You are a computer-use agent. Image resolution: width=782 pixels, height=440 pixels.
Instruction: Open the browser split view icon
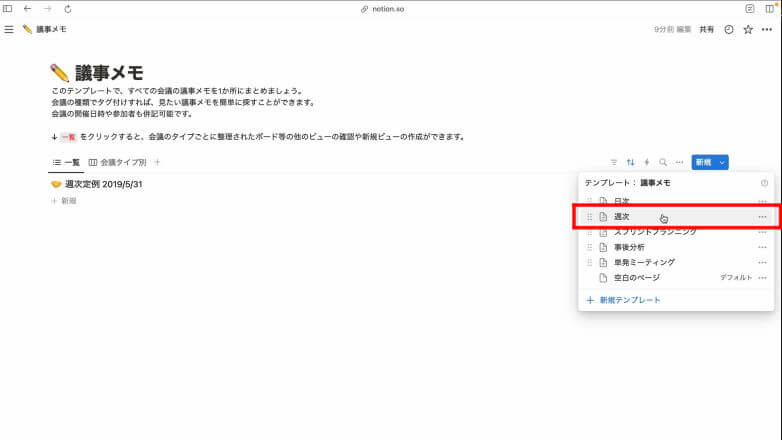pyautogui.click(x=770, y=8)
